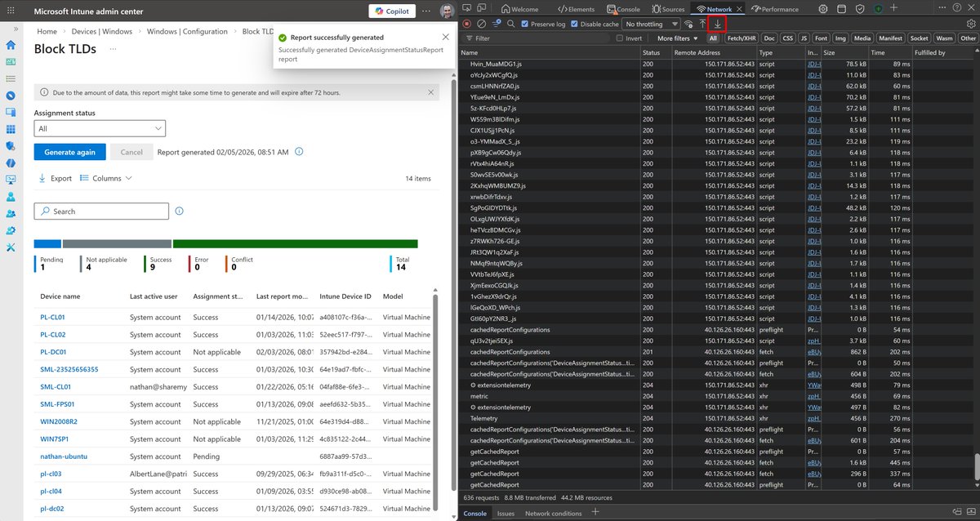Select the Socket request type filter
Viewport: 980px width, 521px height.
point(919,38)
